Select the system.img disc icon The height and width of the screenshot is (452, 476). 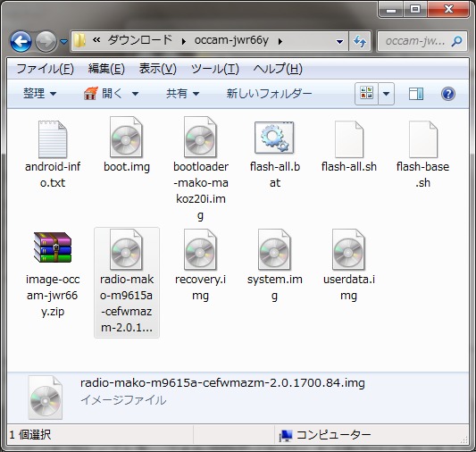(x=274, y=249)
